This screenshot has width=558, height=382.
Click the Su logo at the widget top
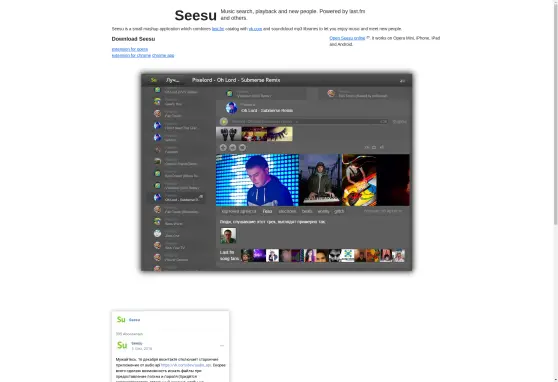click(x=121, y=319)
